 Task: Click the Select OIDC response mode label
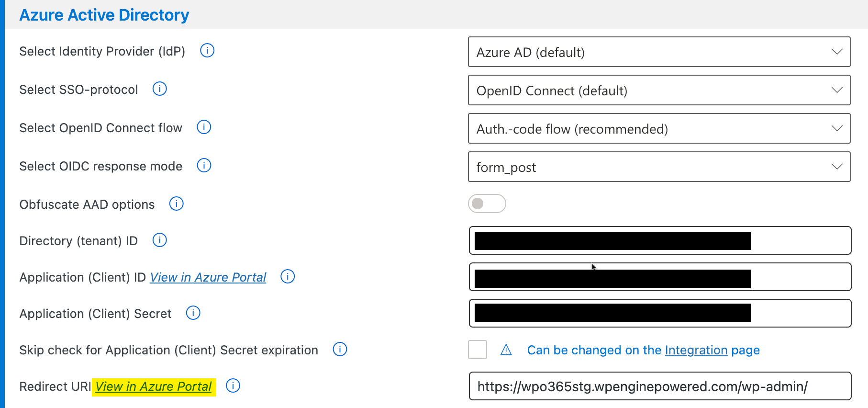tap(101, 166)
